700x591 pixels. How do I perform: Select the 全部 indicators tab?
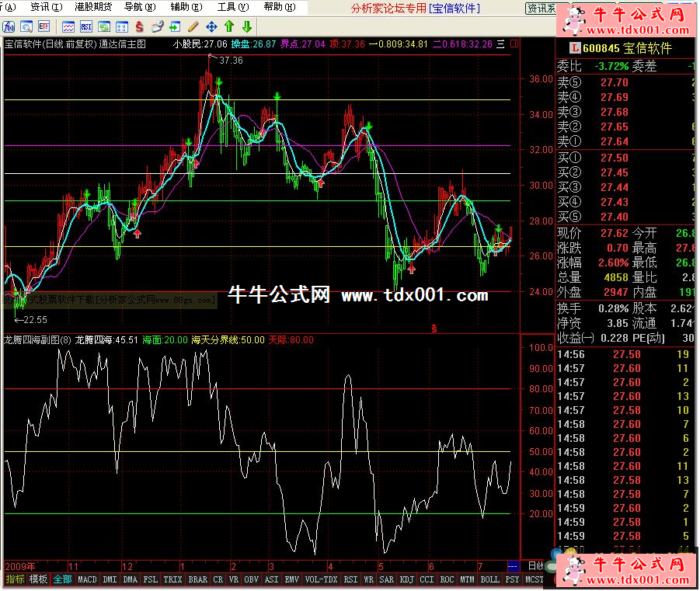(x=62, y=579)
